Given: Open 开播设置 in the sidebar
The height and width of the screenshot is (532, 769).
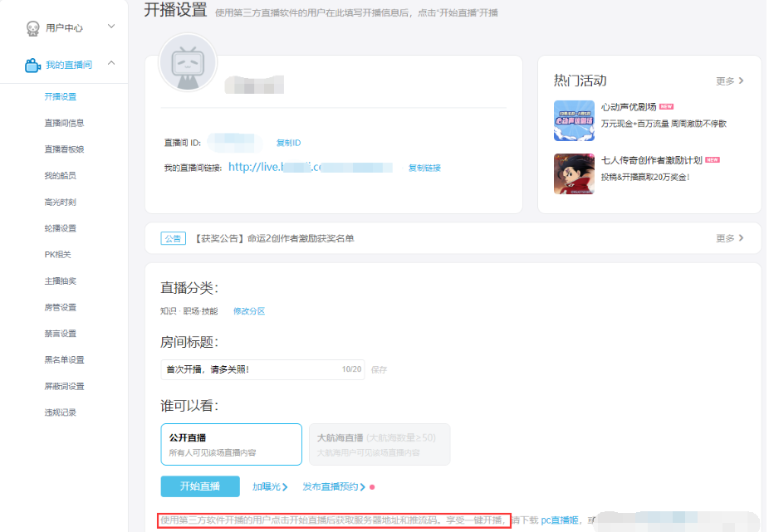Looking at the screenshot, I should pos(61,96).
